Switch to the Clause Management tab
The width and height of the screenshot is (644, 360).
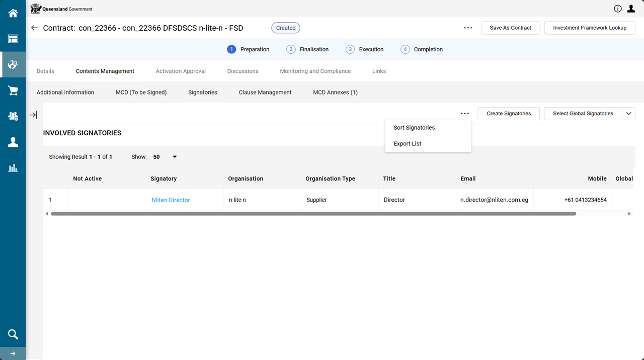[x=265, y=93]
